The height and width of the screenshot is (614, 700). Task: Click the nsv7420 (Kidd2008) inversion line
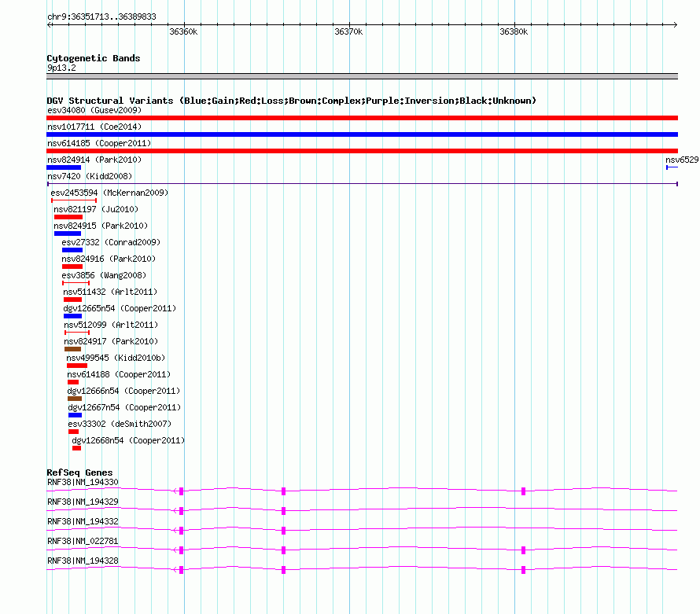(x=362, y=184)
